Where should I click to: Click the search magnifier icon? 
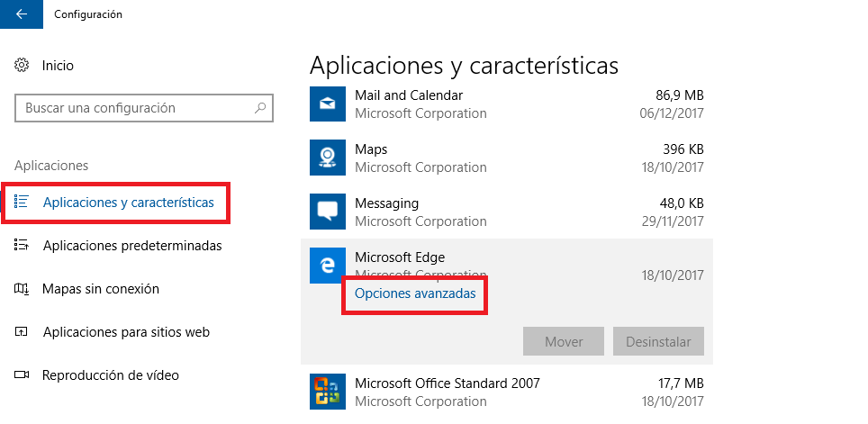[260, 108]
